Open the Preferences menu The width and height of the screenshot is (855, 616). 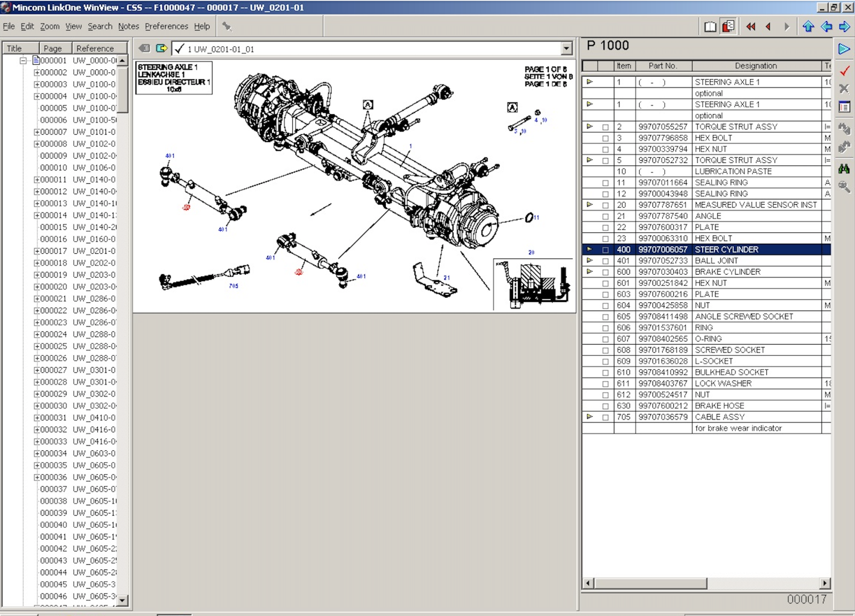[x=166, y=26]
